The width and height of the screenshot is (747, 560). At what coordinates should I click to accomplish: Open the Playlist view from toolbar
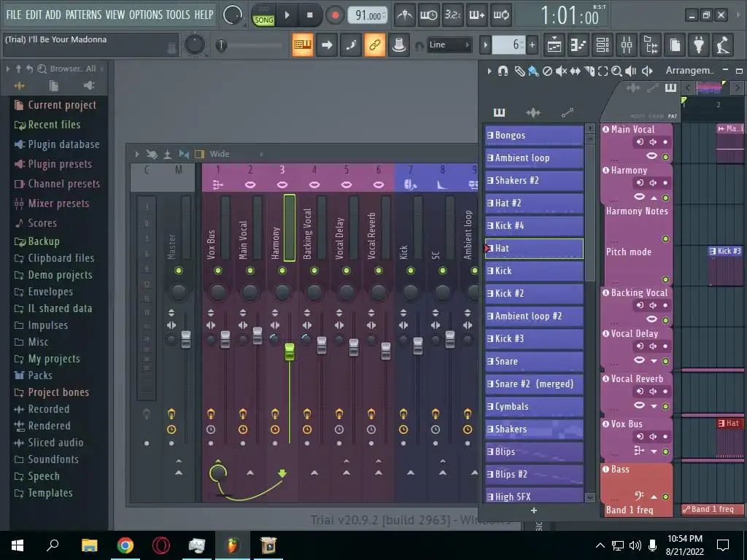554,45
